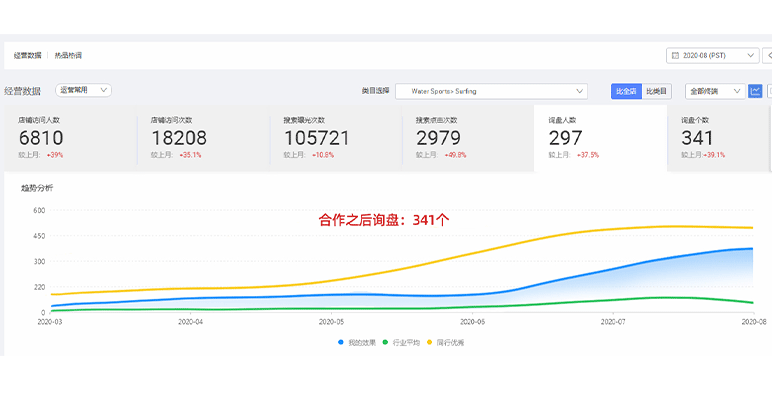Viewport: 772px width, 394px height.
Task: Expand the 运营常用 dropdown
Action: click(x=83, y=90)
